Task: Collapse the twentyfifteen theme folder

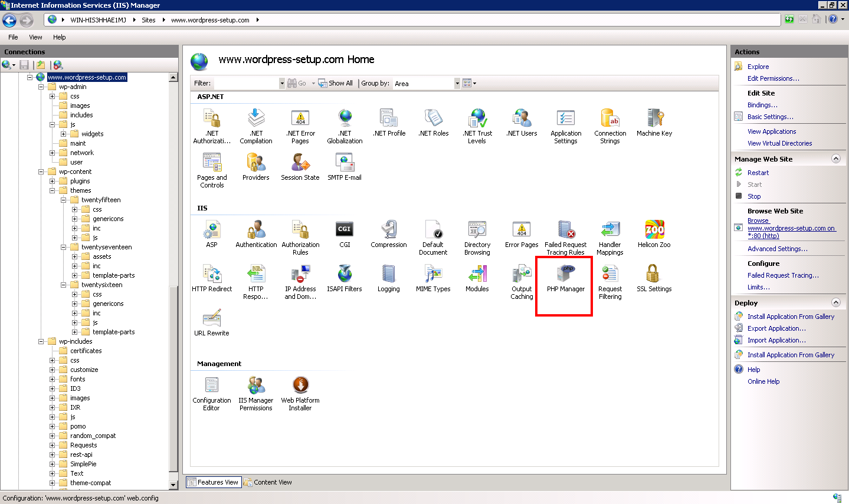Action: (x=63, y=200)
